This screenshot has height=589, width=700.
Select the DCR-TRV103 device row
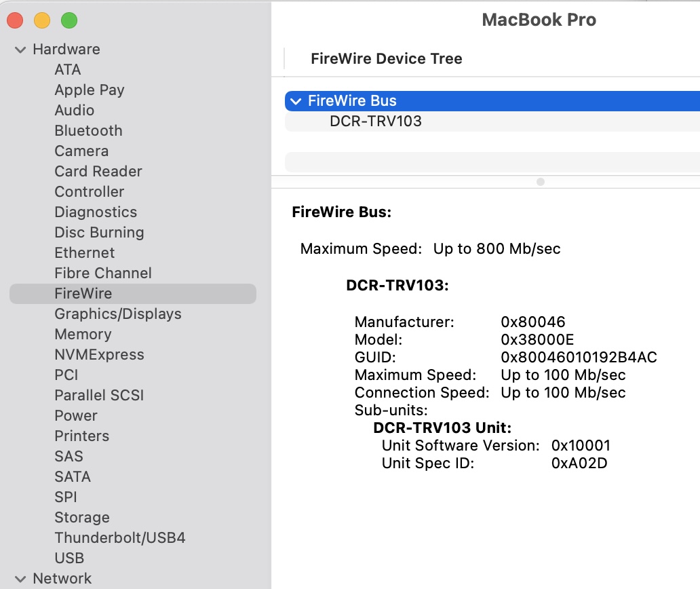pyautogui.click(x=376, y=121)
